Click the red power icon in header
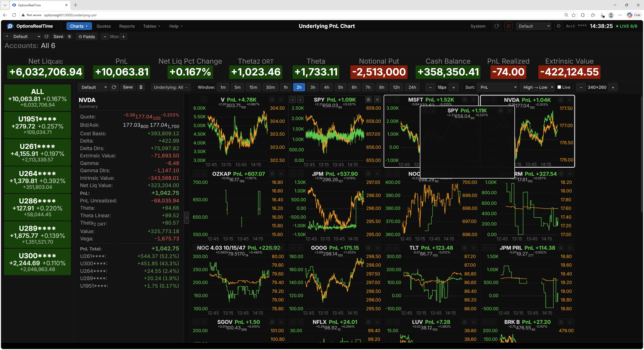The width and height of the screenshot is (644, 350). pyautogui.click(x=508, y=26)
